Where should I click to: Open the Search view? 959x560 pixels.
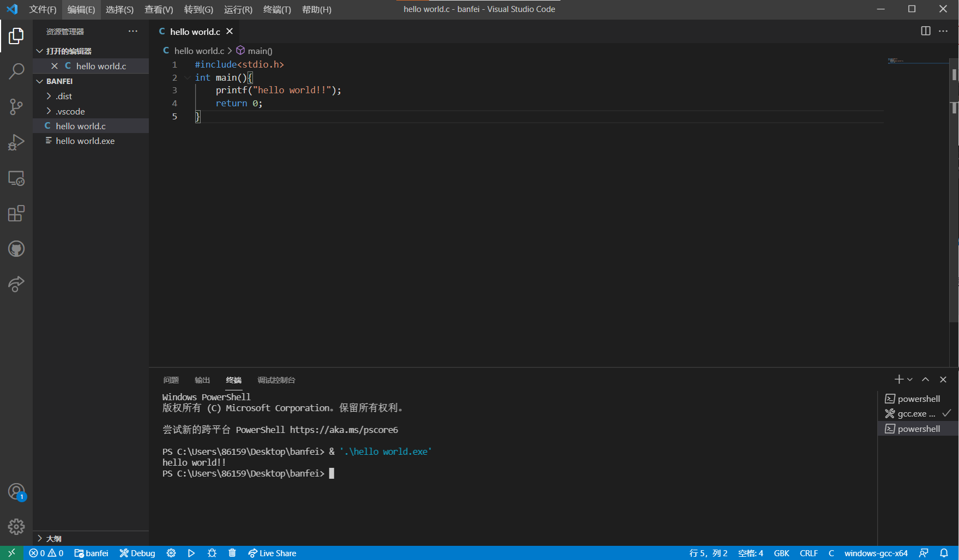click(16, 71)
